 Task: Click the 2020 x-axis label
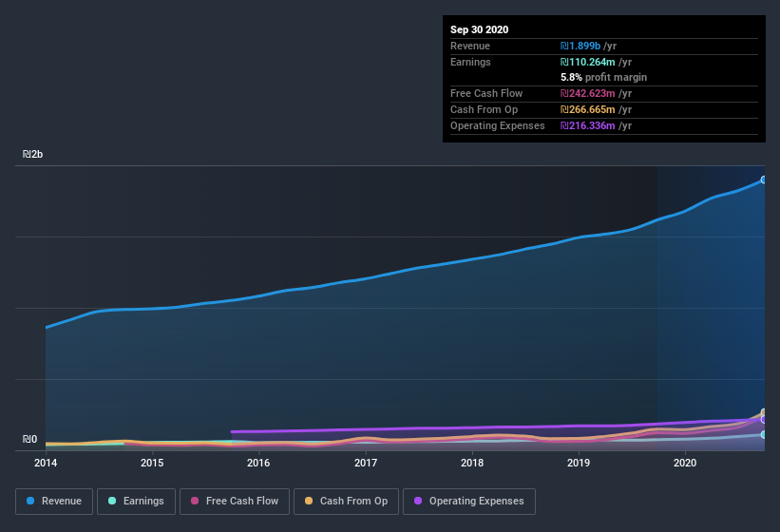[686, 464]
